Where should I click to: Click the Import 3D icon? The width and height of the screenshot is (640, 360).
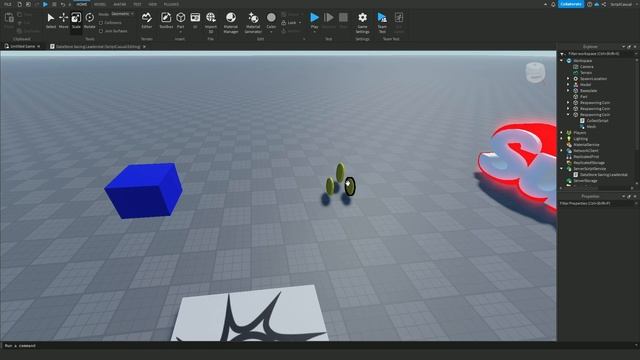click(211, 17)
